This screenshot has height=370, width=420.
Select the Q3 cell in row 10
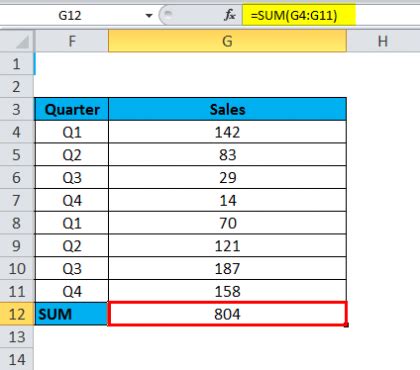coord(72,269)
